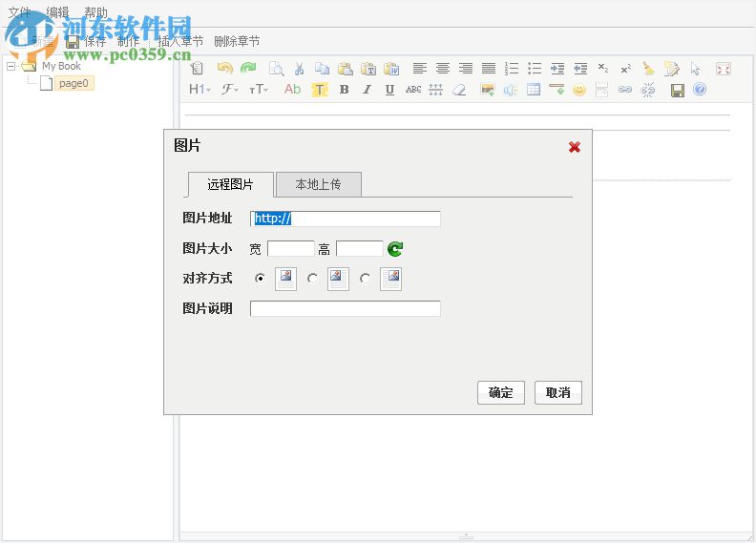Increase indent with the indent icon
This screenshot has width=756, height=543.
(x=557, y=69)
